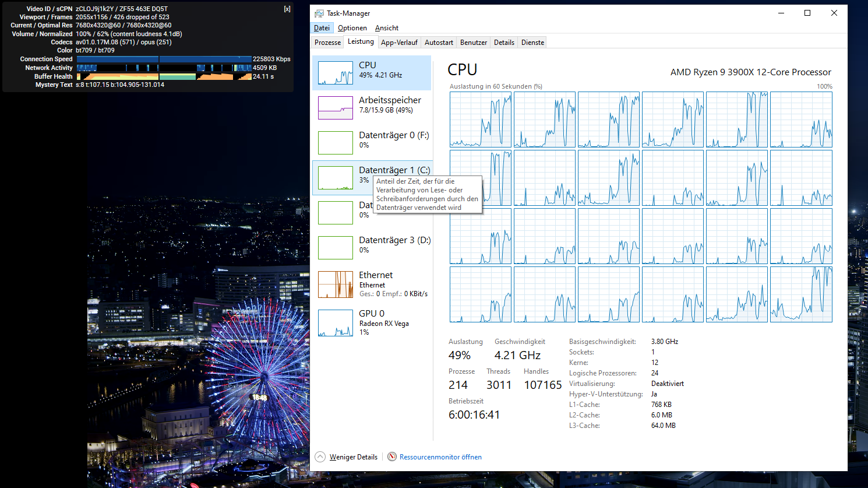Select the CPU mini graph in the sidebar
This screenshot has width=868, height=488.
(x=336, y=73)
